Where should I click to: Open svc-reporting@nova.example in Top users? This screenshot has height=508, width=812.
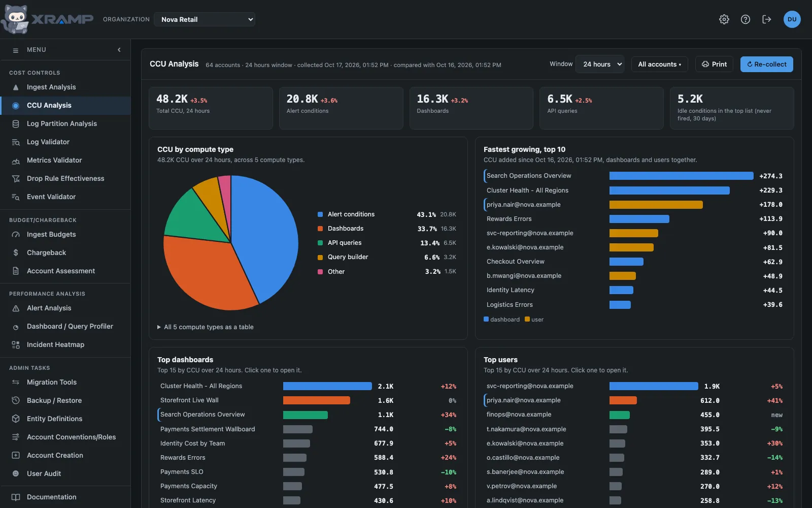click(x=634, y=387)
